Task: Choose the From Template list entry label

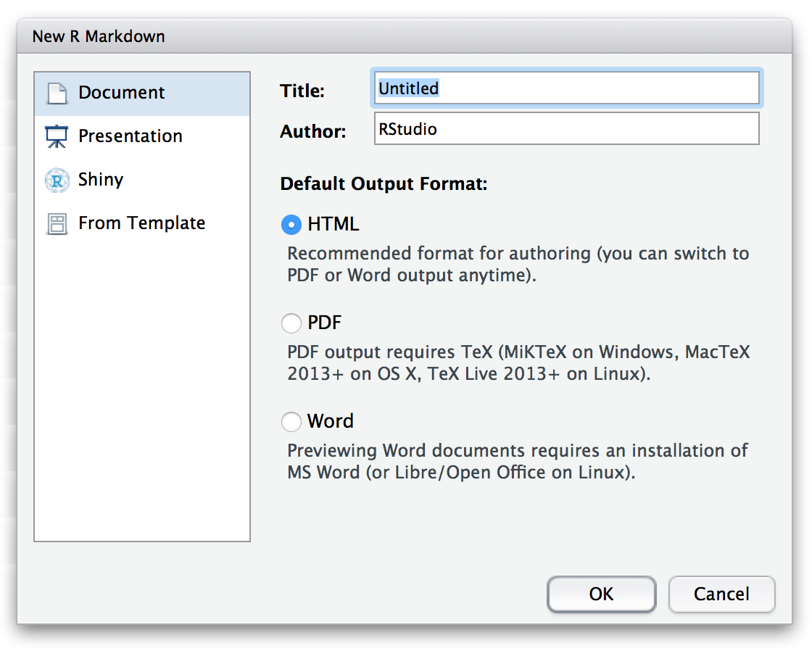Action: click(x=141, y=223)
